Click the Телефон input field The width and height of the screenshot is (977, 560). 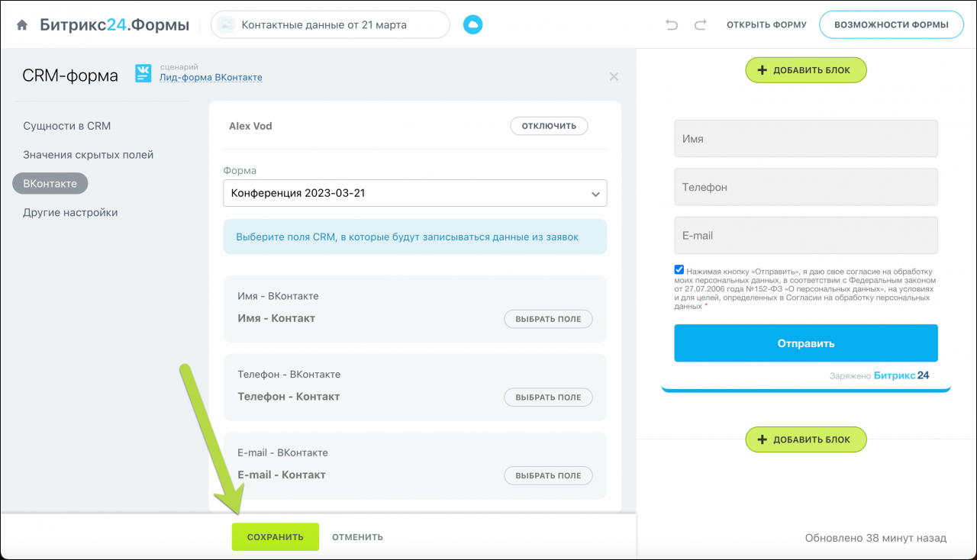click(x=806, y=187)
